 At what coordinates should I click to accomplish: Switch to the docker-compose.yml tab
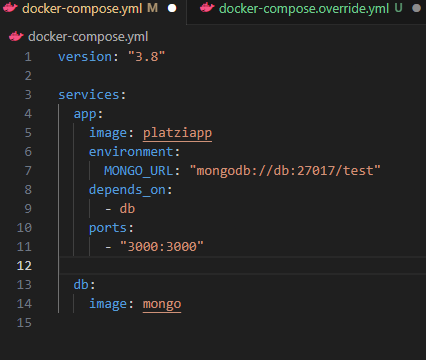click(x=93, y=9)
